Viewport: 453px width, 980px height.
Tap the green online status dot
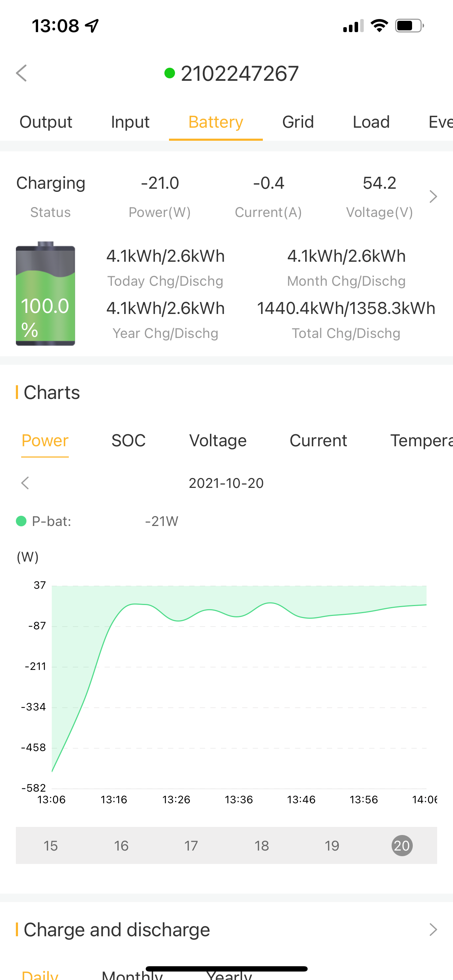coord(170,73)
